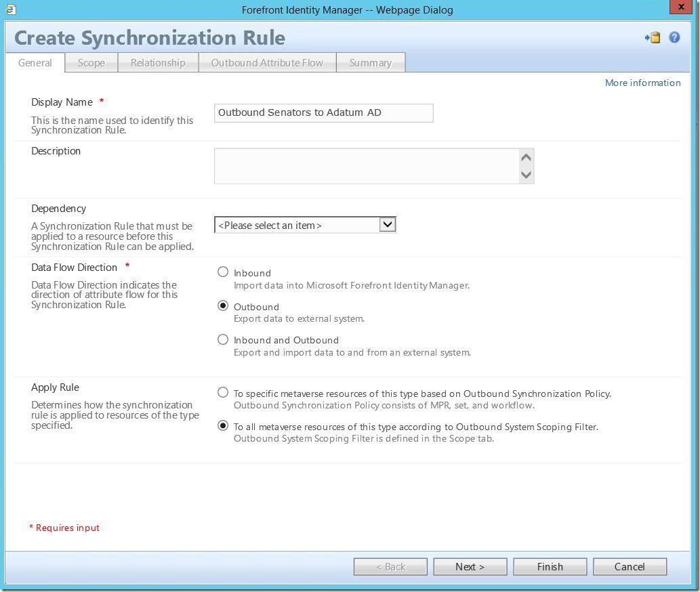700x592 pixels.
Task: Click 'Export data to external system.' text
Action: point(299,318)
